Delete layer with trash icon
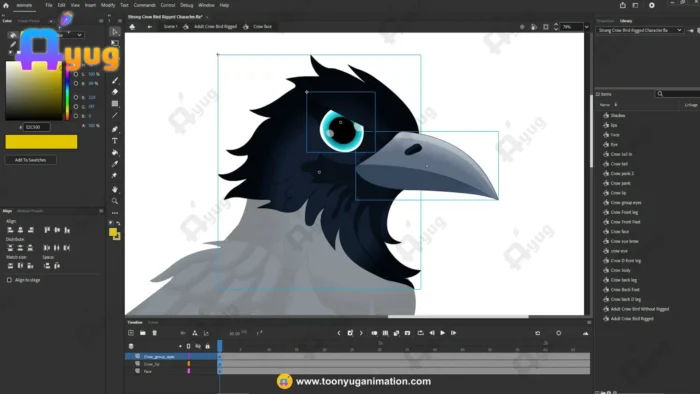The width and height of the screenshot is (700, 394). pos(154,333)
